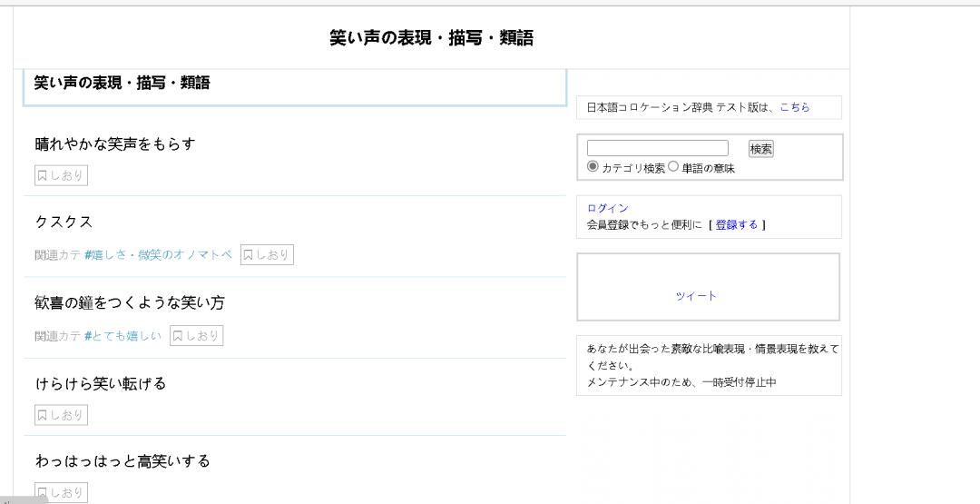Select the entry クスクス
Screen dimensions: 980x504
(64, 222)
